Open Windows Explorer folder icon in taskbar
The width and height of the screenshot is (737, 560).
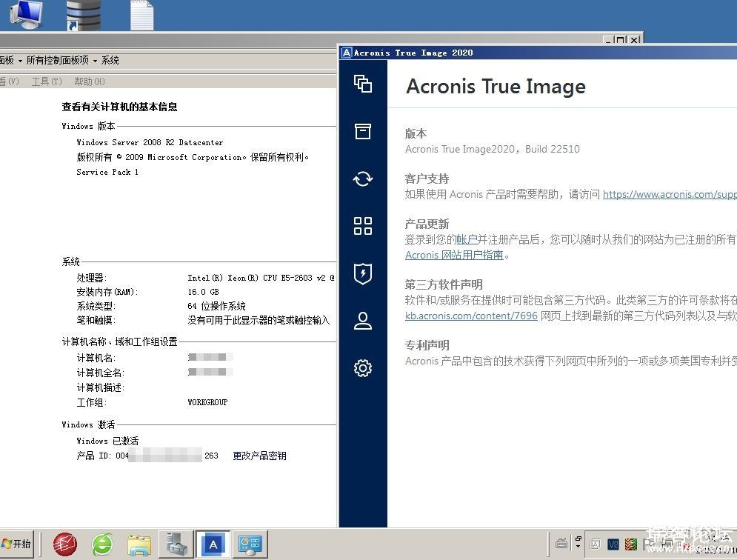pyautogui.click(x=139, y=544)
